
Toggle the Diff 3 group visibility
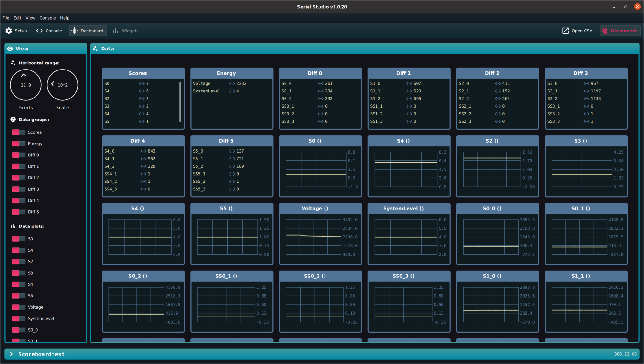coord(19,189)
